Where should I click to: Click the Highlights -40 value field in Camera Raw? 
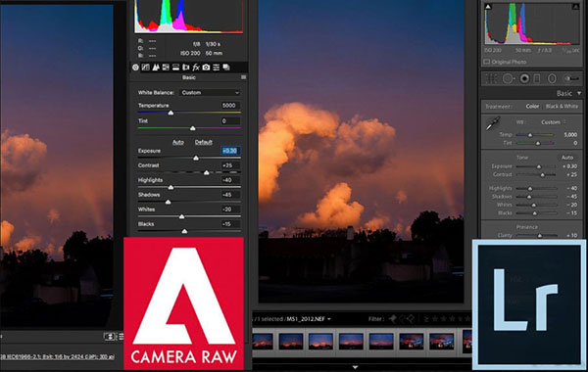pos(230,180)
